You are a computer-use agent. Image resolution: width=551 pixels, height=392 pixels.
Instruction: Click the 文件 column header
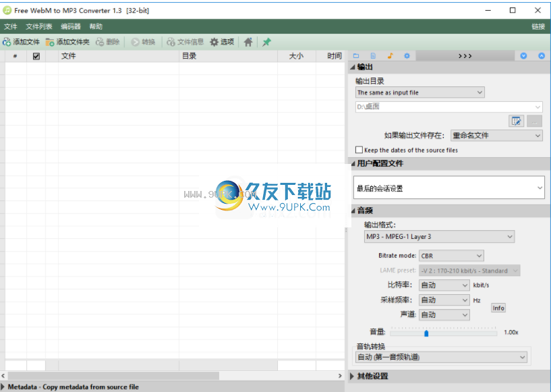(119, 56)
